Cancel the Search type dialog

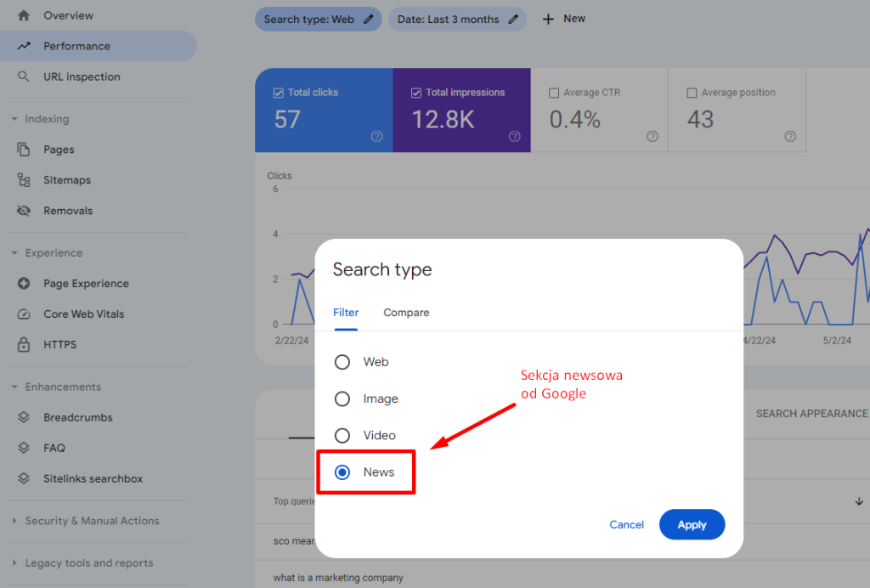[x=626, y=525]
